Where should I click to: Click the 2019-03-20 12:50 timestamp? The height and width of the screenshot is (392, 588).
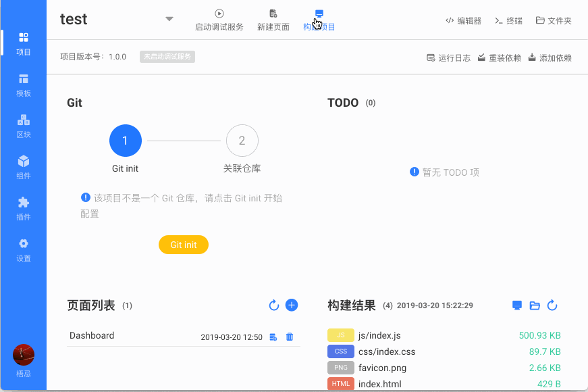[x=232, y=337]
